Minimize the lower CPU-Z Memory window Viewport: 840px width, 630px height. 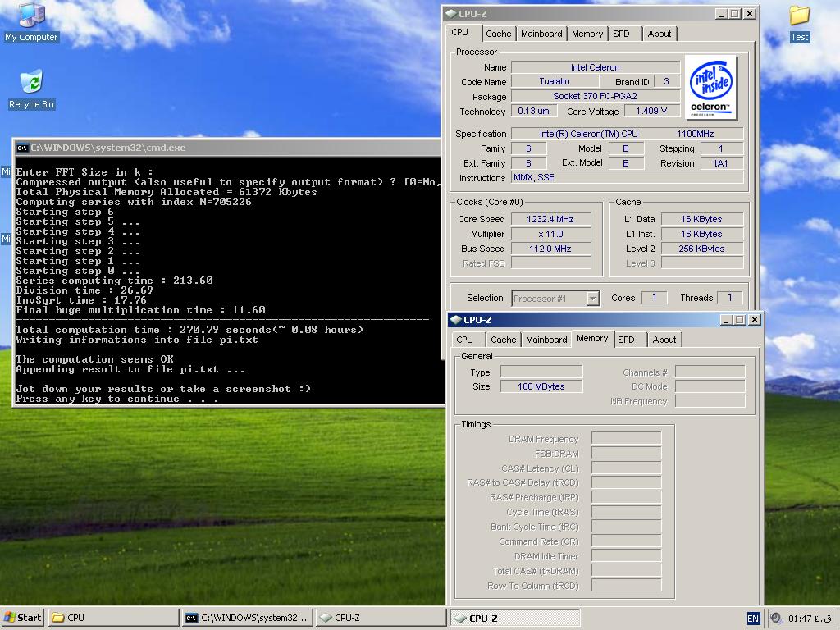726,320
